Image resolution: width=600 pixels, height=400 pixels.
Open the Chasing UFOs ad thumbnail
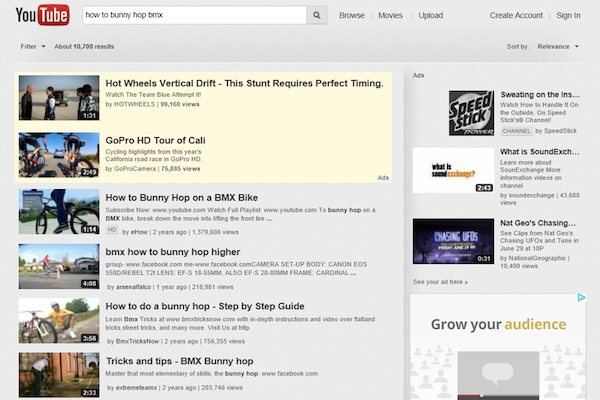coord(453,241)
